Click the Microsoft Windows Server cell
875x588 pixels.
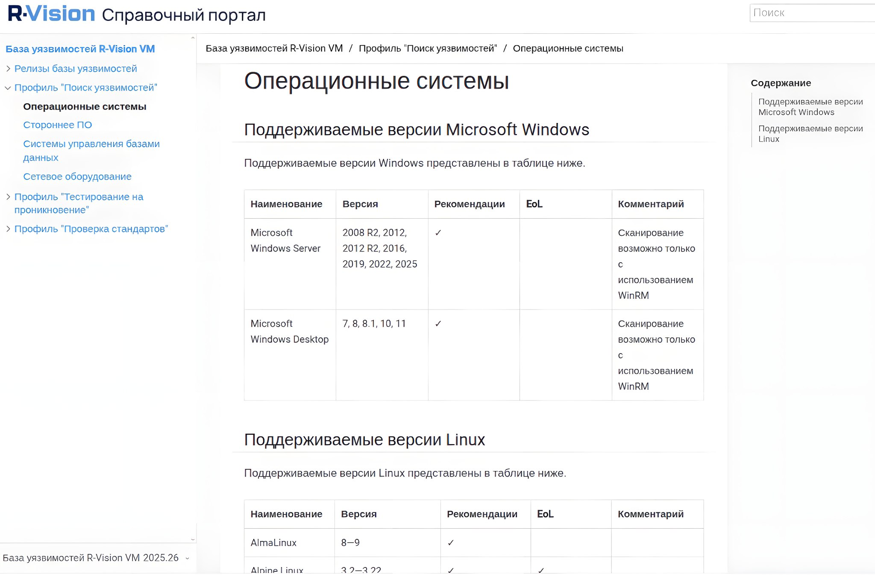(x=290, y=264)
